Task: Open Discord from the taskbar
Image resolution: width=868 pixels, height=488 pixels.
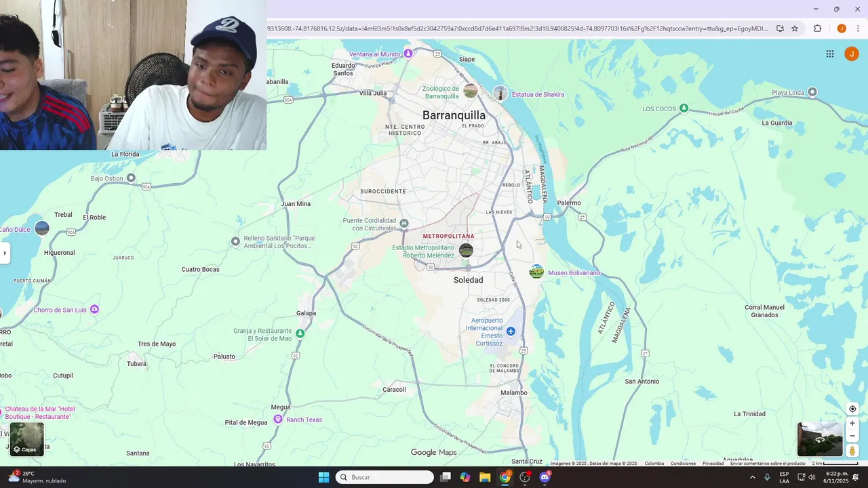Action: [x=545, y=477]
